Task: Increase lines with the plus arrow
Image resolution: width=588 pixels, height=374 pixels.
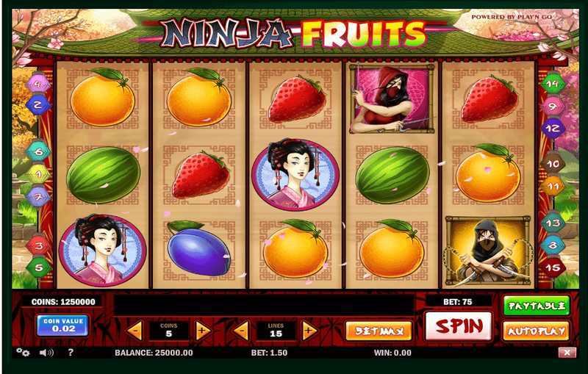Action: tap(309, 331)
